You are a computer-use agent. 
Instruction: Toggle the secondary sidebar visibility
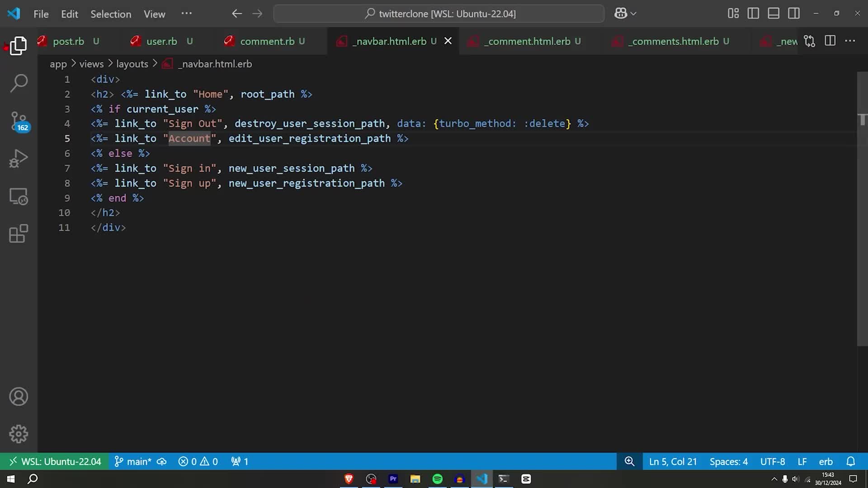[x=793, y=13]
